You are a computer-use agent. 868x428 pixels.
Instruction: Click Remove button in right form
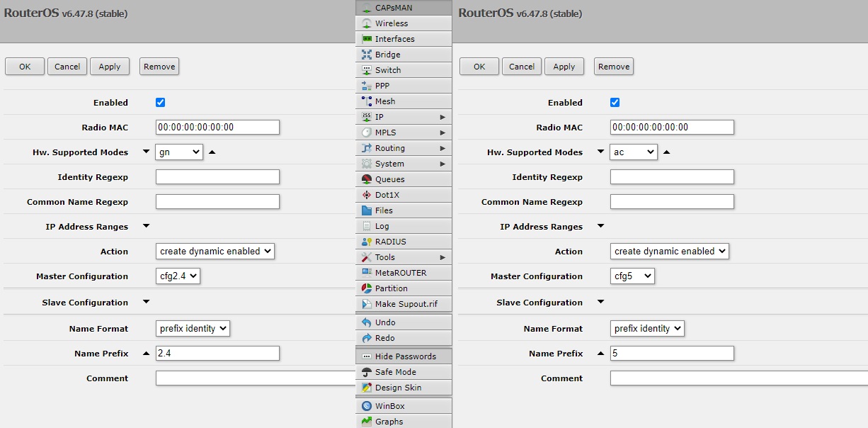[x=614, y=67]
